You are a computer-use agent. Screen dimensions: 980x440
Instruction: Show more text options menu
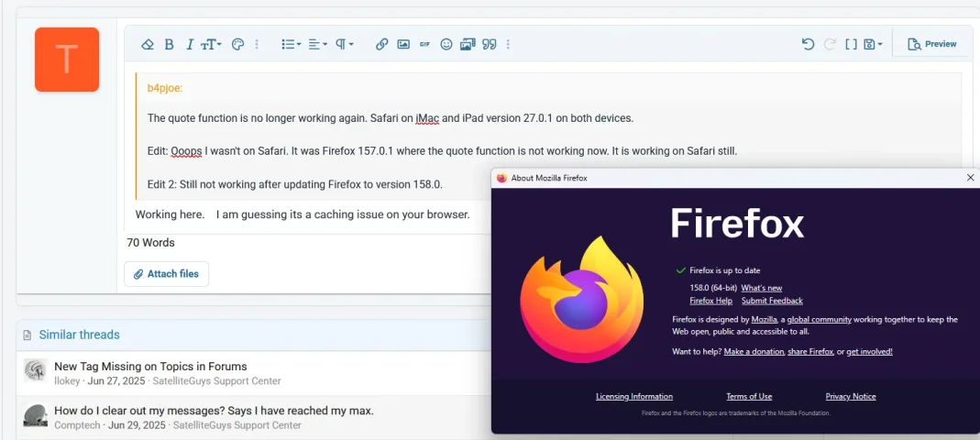coord(257,44)
